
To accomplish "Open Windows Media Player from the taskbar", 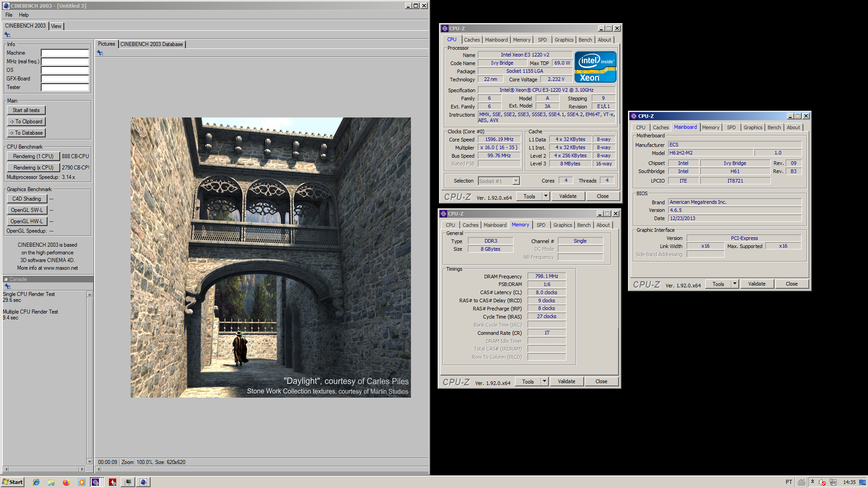I will (81, 482).
